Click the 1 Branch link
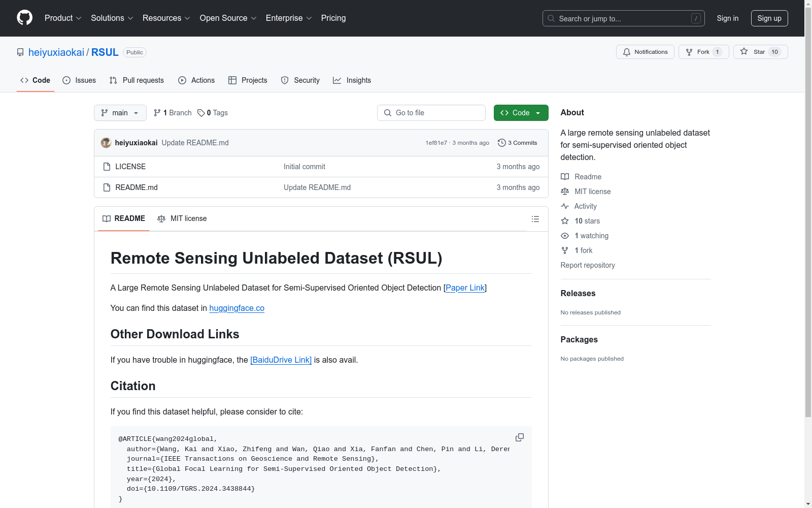Screen dimensions: 812x508 tap(173, 113)
